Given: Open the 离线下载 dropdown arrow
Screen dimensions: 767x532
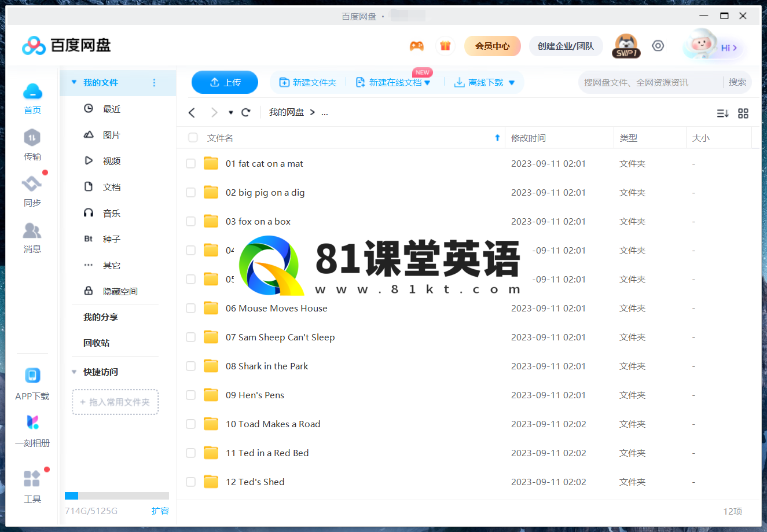Looking at the screenshot, I should (512, 83).
